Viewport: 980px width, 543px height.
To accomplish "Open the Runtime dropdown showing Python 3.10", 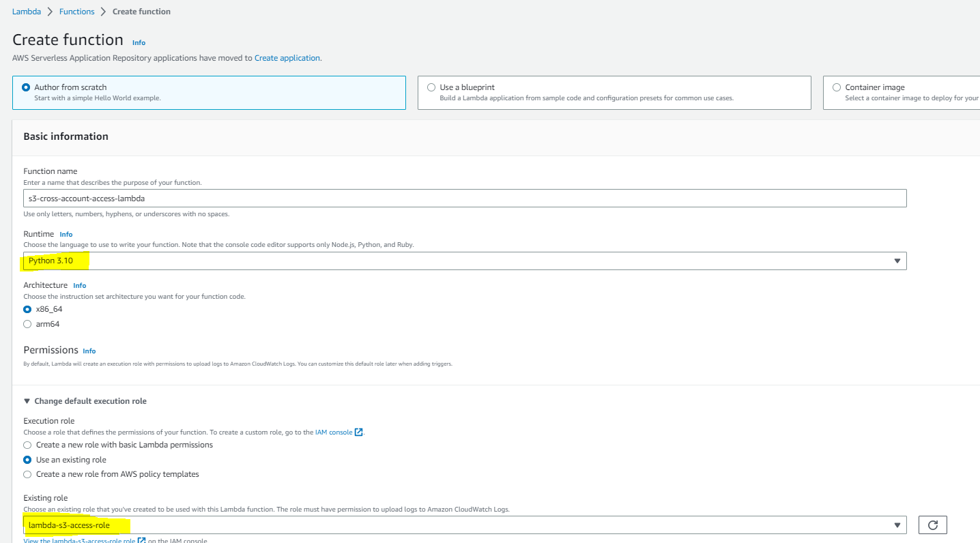I will (464, 261).
